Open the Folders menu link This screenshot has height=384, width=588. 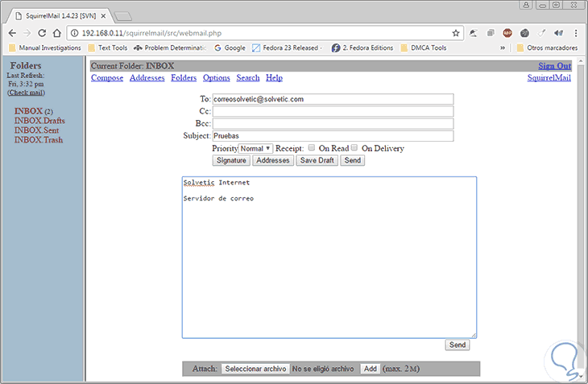184,77
